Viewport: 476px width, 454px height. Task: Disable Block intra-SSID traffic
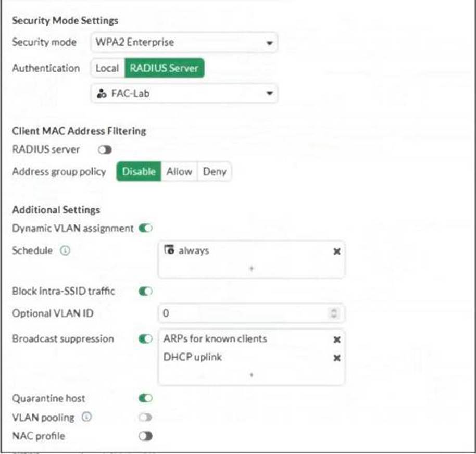coord(145,292)
